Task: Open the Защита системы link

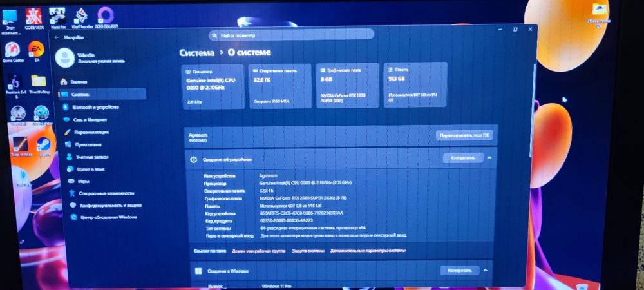Action: tap(308, 251)
